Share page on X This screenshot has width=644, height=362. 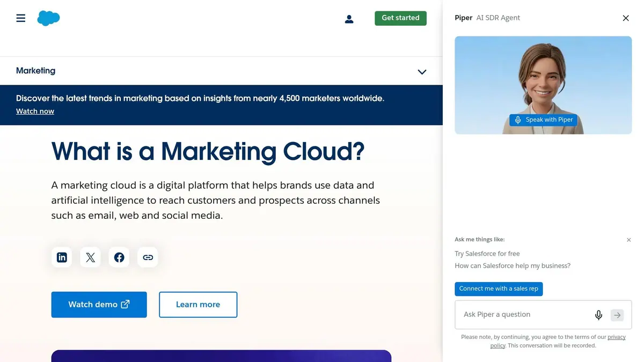tap(90, 257)
